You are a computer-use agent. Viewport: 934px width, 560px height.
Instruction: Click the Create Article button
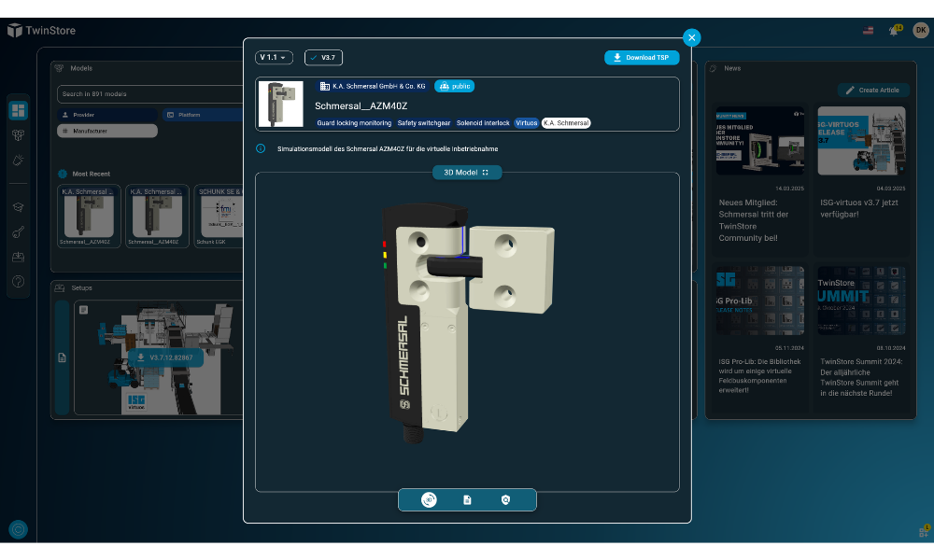[873, 90]
